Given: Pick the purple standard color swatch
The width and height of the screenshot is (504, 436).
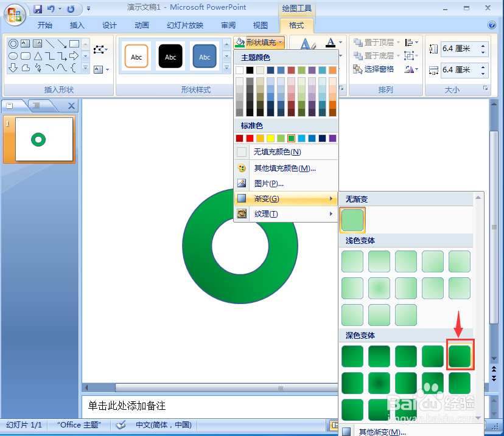Looking at the screenshot, I should 333,139.
